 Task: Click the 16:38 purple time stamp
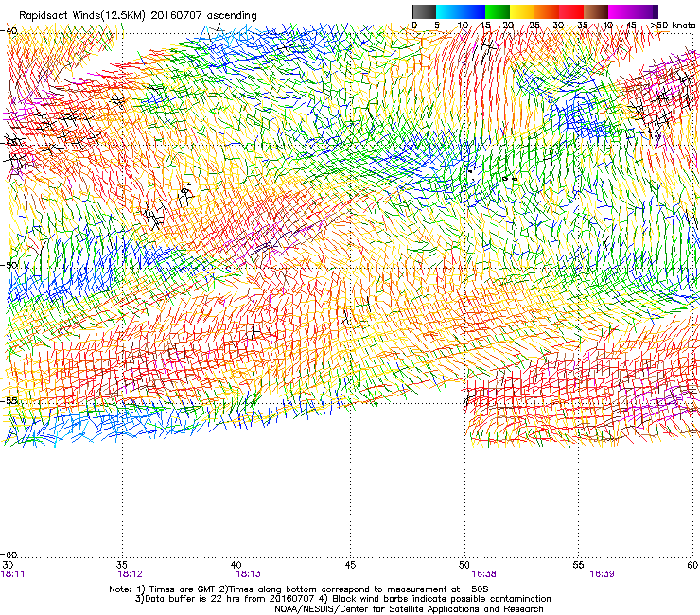484,574
